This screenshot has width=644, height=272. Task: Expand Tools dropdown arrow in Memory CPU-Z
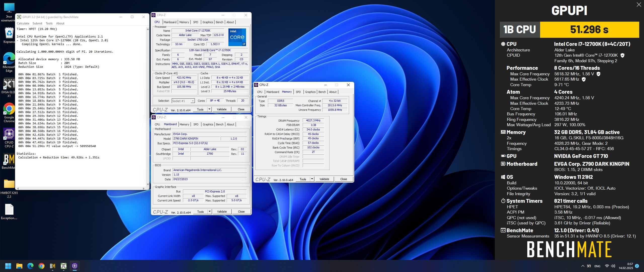coord(312,179)
